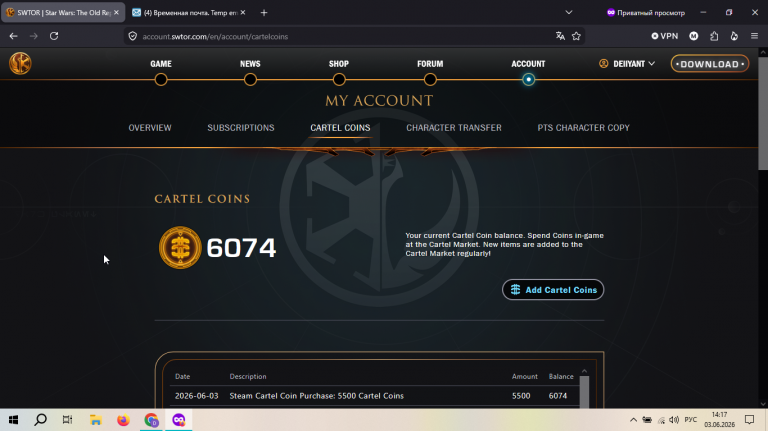This screenshot has height=431, width=768.
Task: Open the SHOP navigation menu
Action: pos(338,64)
